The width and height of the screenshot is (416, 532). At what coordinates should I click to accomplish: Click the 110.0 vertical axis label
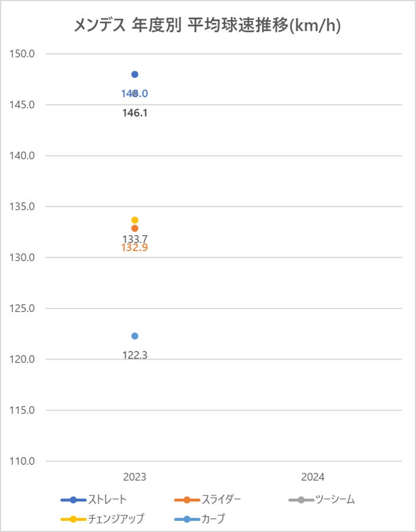(x=22, y=461)
